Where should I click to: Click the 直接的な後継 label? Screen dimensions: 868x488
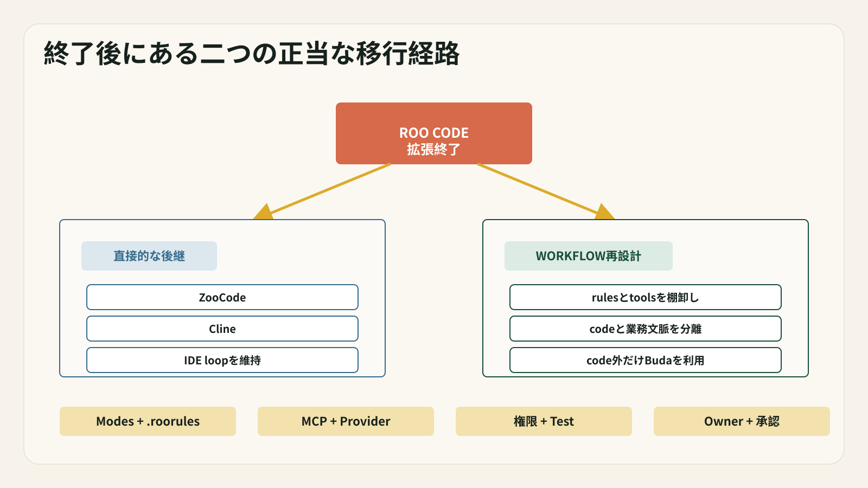point(149,256)
